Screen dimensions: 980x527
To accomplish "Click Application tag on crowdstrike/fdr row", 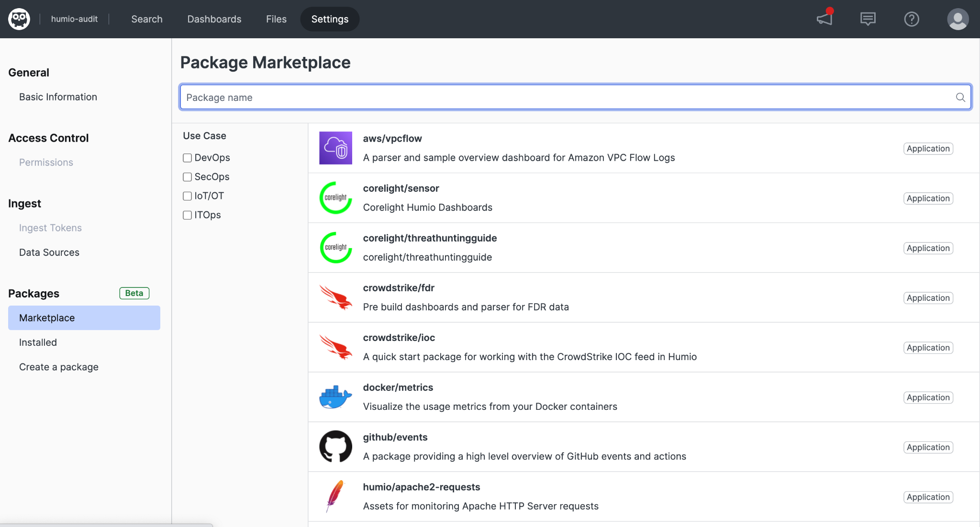I will 928,297.
